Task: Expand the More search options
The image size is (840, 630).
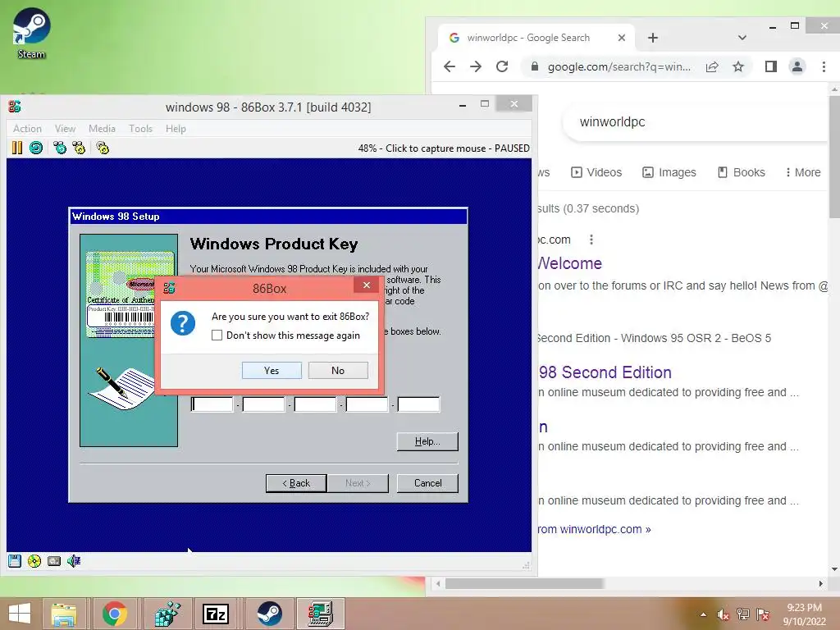Action: point(803,172)
